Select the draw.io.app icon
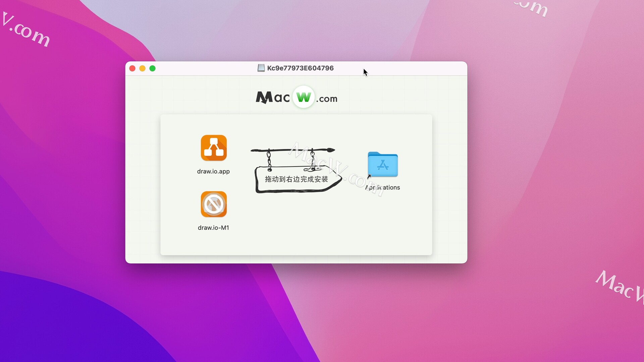 [x=214, y=148]
